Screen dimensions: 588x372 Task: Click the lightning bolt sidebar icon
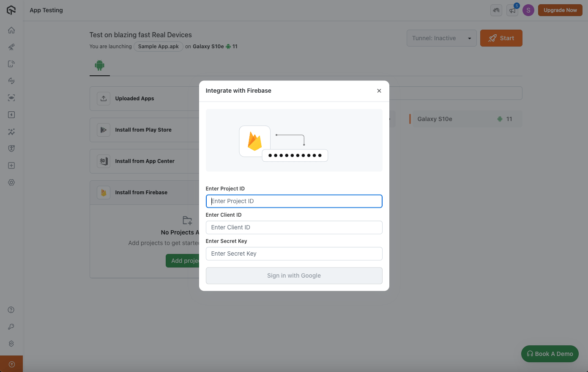pos(11,115)
